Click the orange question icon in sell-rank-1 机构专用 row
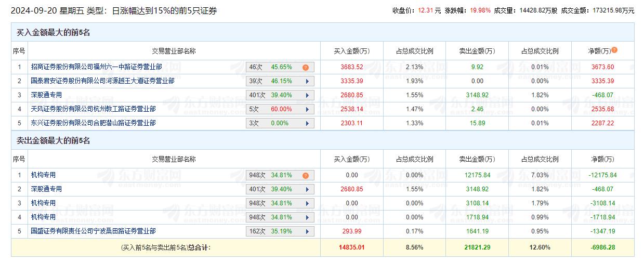 [306, 176]
